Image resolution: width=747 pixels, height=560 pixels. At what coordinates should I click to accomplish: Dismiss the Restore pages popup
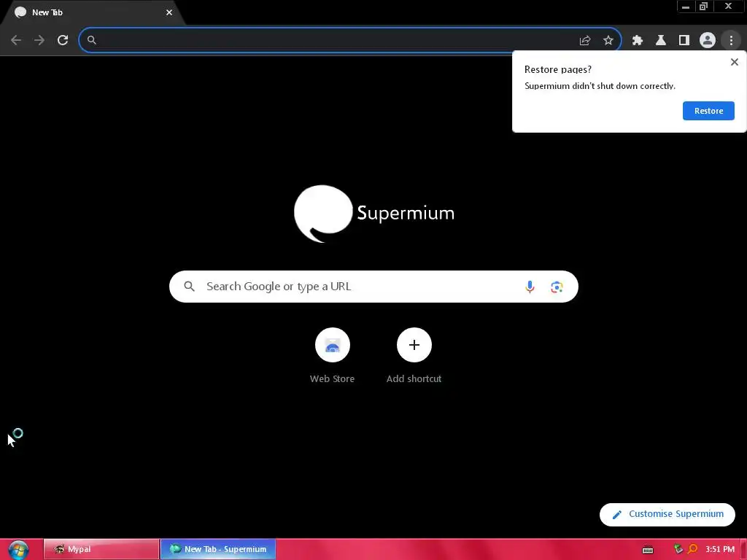734,62
